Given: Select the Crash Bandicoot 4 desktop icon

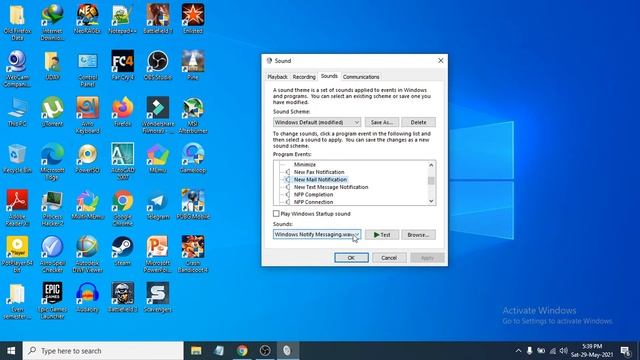Looking at the screenshot, I should pos(193,254).
